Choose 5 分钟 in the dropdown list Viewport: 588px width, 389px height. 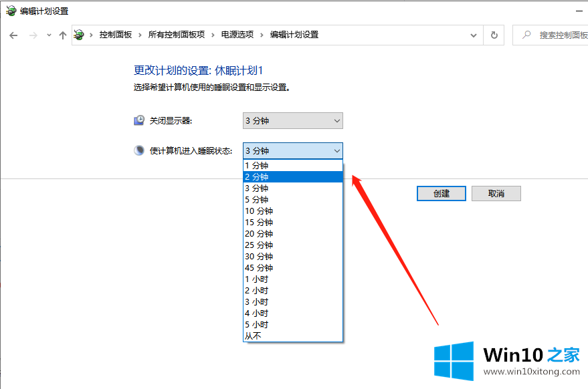point(293,200)
